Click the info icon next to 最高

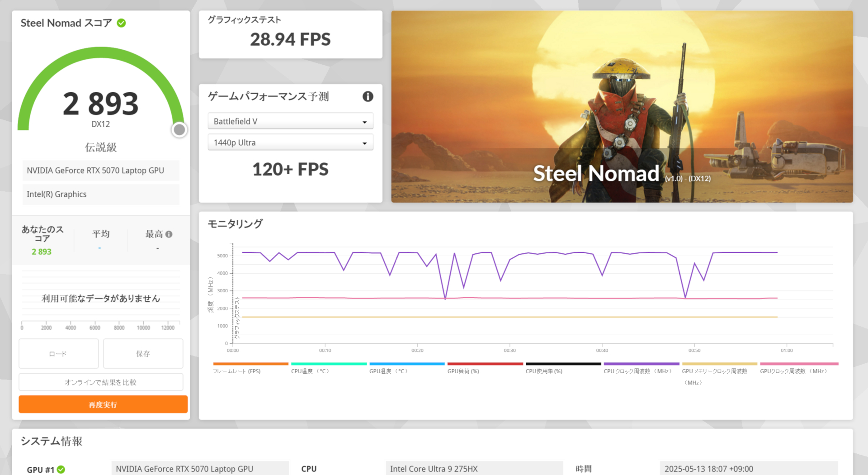(169, 234)
